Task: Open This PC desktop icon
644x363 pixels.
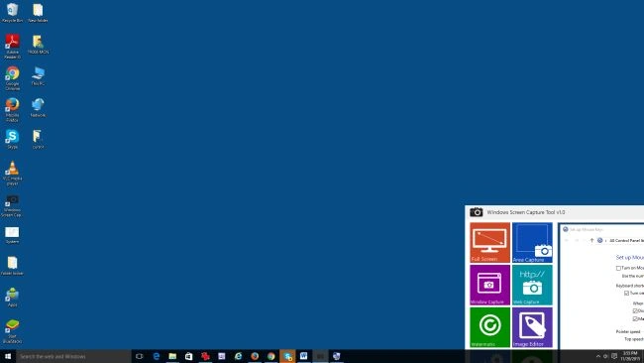Action: click(x=38, y=76)
